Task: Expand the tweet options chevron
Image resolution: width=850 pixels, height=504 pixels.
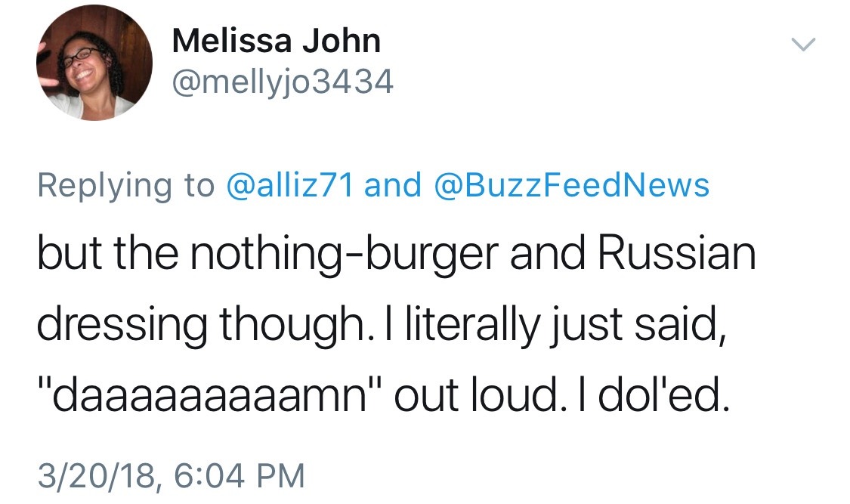Action: pyautogui.click(x=803, y=46)
